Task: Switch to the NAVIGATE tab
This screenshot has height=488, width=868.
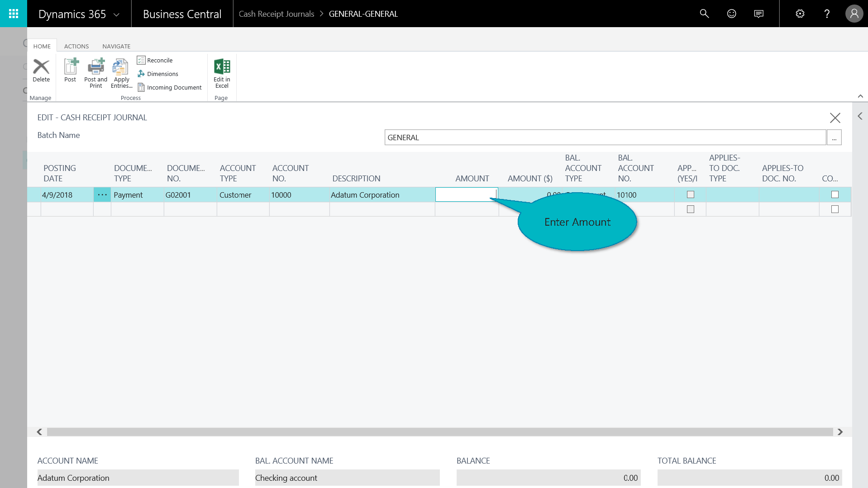Action: point(116,46)
